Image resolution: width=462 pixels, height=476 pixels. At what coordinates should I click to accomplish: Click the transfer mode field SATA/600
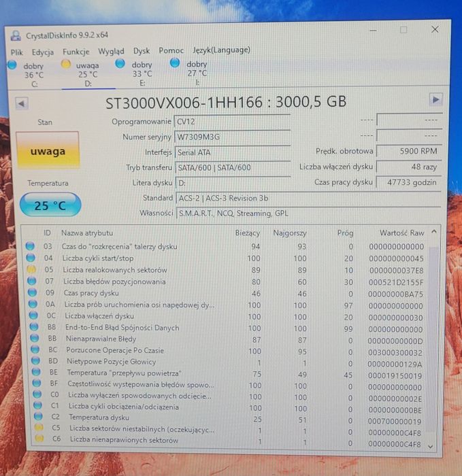coord(233,167)
